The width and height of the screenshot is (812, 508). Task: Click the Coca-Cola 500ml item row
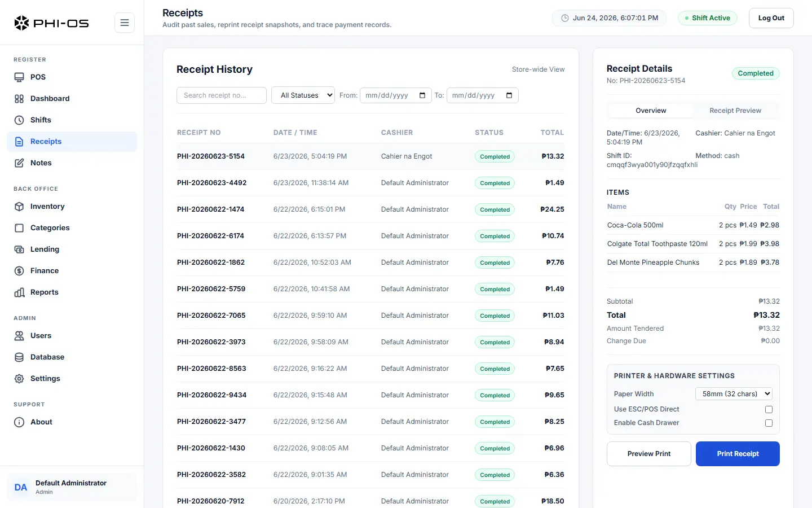pyautogui.click(x=693, y=225)
